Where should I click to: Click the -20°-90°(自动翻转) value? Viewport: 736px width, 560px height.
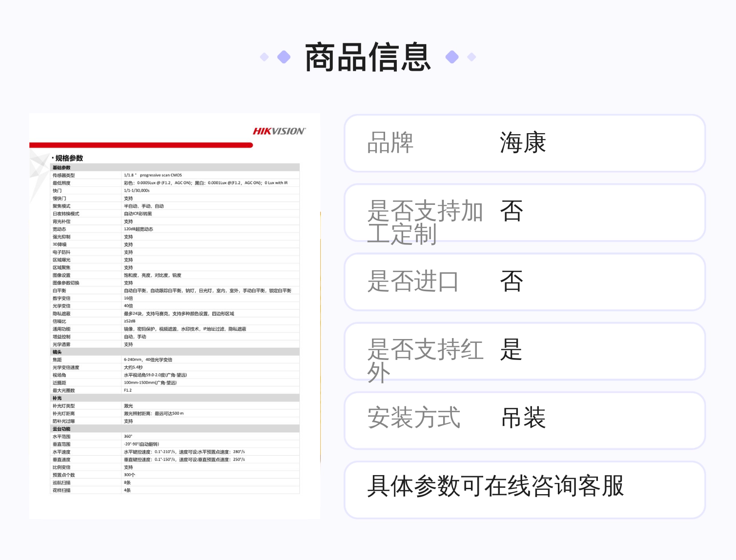point(142,444)
